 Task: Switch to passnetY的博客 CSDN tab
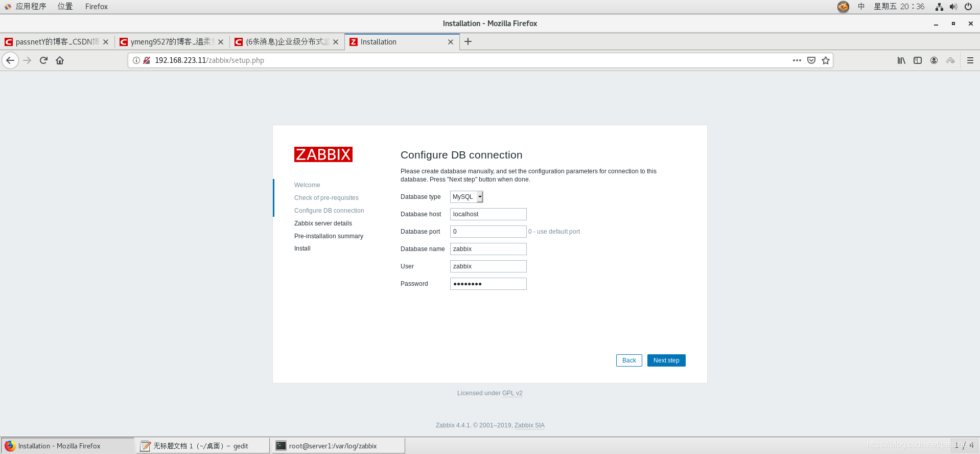(x=57, y=42)
